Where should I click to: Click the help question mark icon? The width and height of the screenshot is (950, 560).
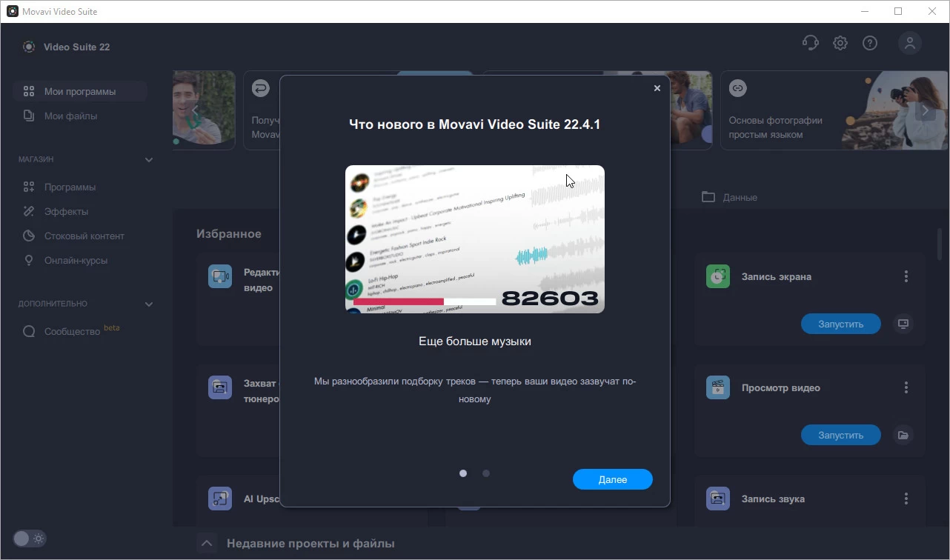(870, 43)
